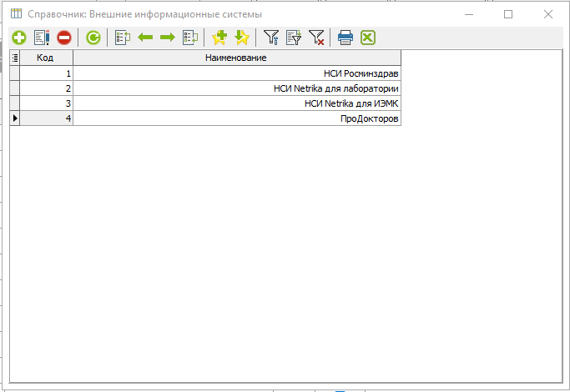Select code cell with value 1

click(x=46, y=73)
